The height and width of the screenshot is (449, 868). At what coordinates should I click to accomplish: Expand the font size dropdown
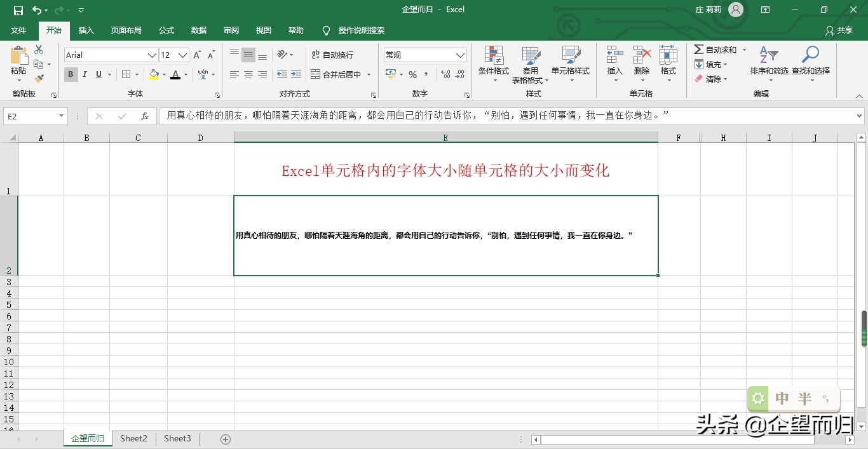pos(183,55)
